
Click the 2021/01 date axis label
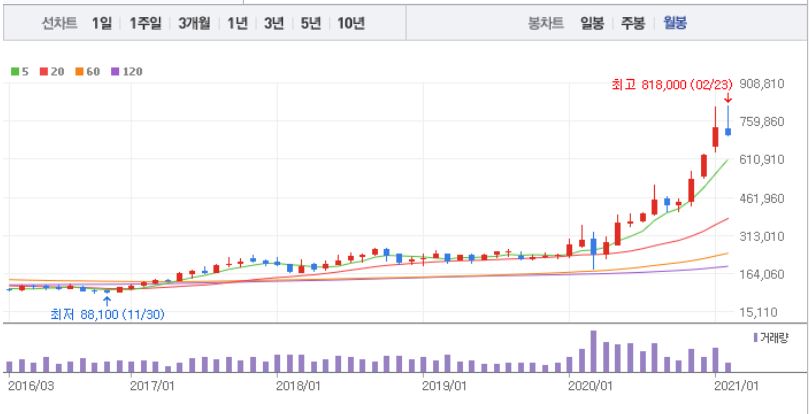[x=735, y=385]
